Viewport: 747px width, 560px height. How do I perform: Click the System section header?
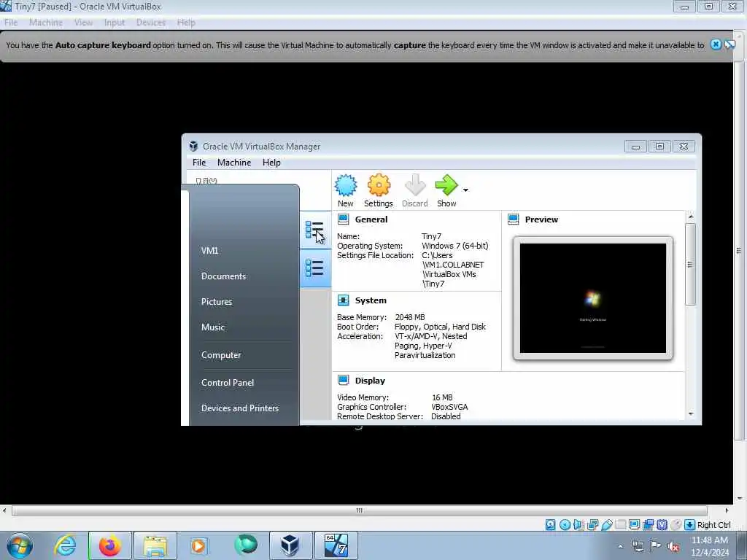coord(371,300)
